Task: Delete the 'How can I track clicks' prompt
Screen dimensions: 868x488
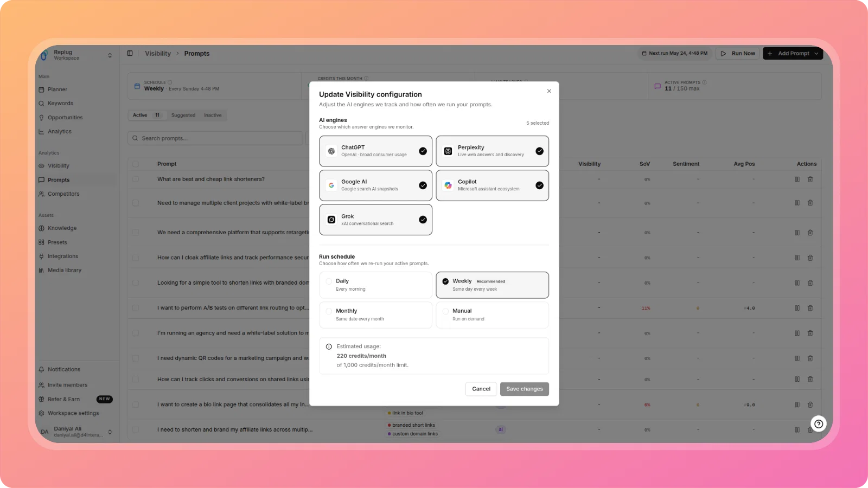Action: 810,380
